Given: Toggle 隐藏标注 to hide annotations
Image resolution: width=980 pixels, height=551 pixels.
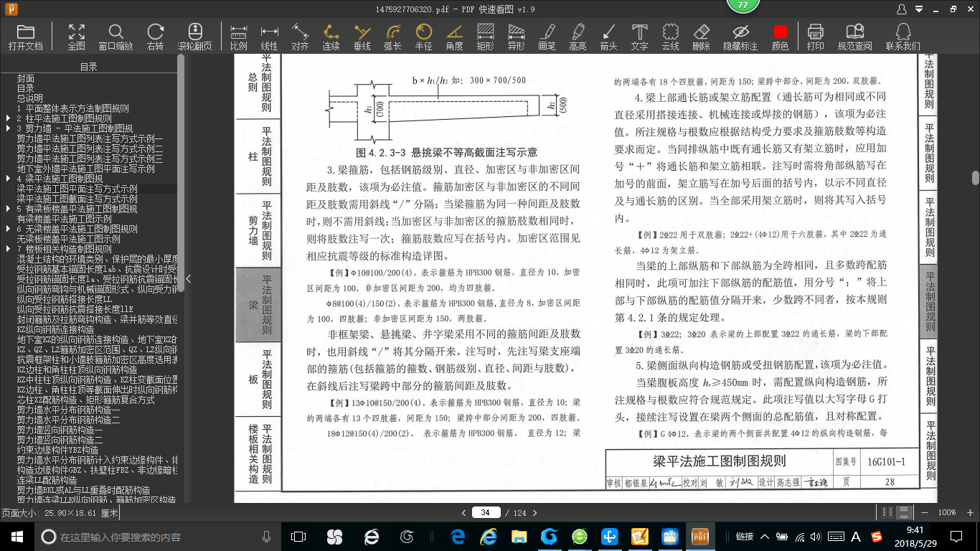Looking at the screenshot, I should (740, 37).
